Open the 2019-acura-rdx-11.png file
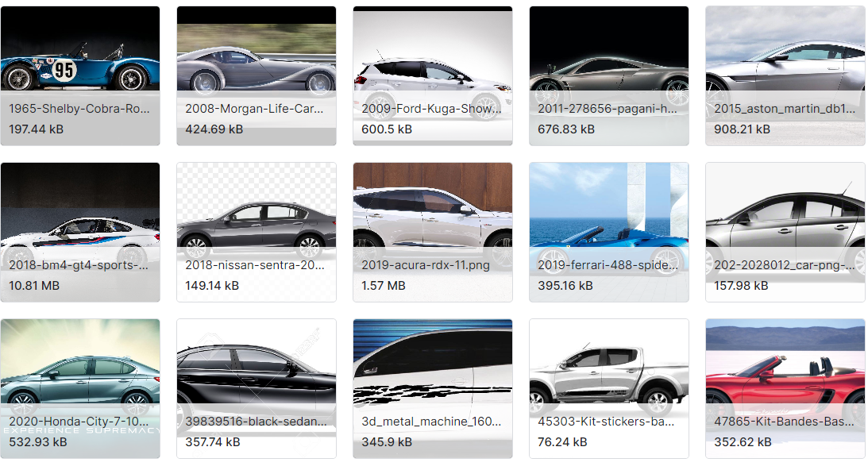The image size is (868, 470). click(x=432, y=210)
